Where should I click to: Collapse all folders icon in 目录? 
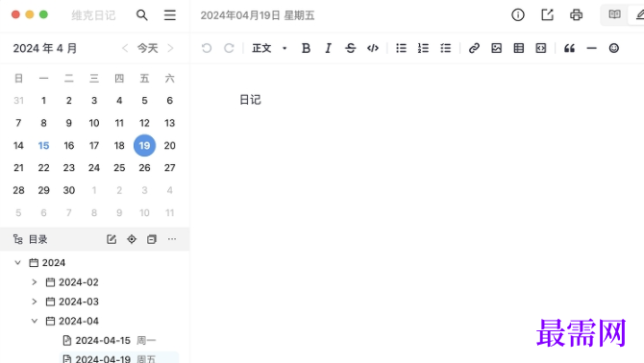click(152, 239)
